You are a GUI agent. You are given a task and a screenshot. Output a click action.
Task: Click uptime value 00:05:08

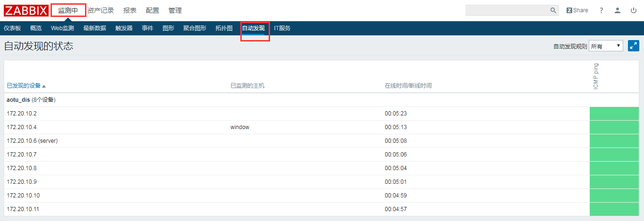[x=396, y=141]
